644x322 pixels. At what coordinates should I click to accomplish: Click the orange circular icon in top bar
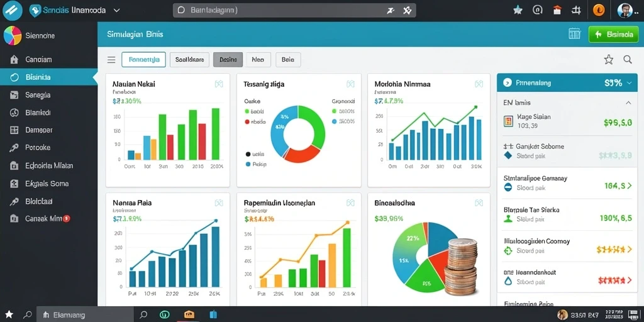click(x=599, y=11)
